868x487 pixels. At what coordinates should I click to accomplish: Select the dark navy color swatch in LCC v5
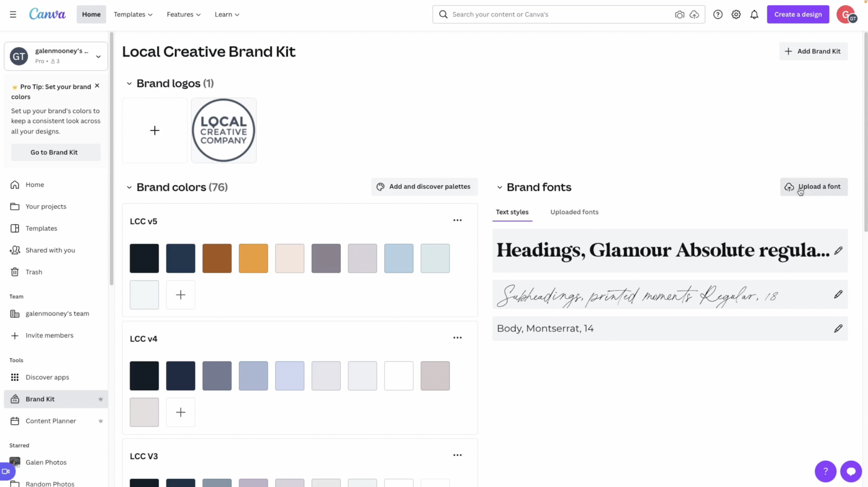pos(181,258)
